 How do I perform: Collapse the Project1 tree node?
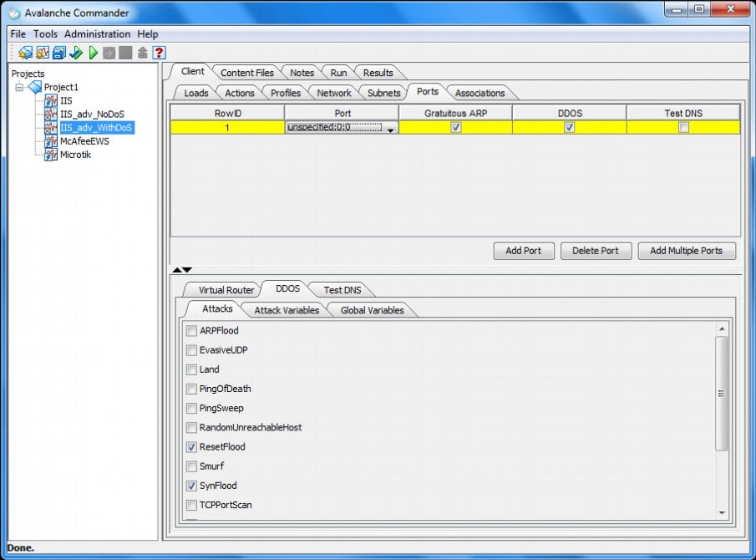click(x=19, y=87)
